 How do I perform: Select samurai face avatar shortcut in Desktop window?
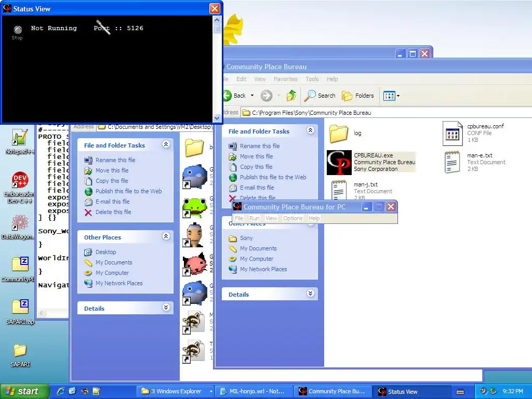194,235
